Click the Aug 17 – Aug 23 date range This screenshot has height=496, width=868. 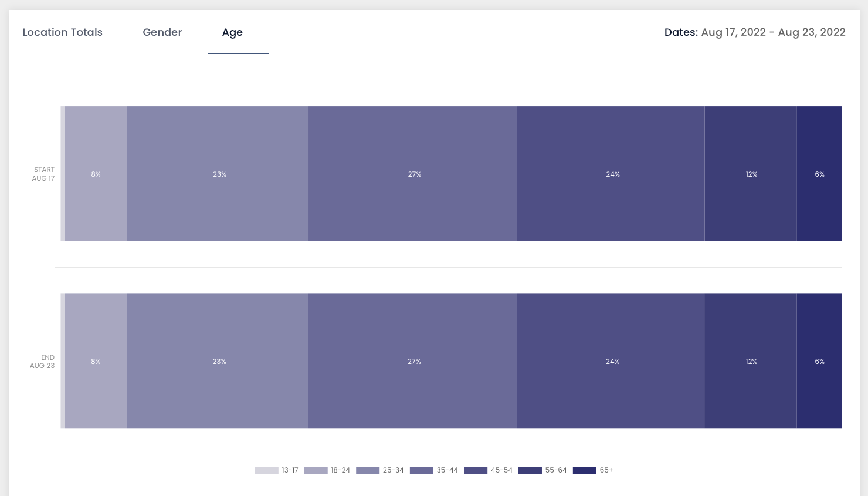pyautogui.click(x=773, y=32)
